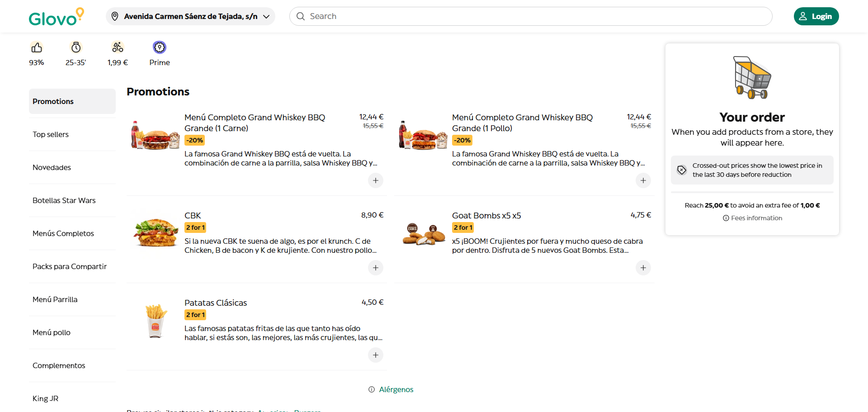
Task: Click the thumbs-up rating icon
Action: point(37,47)
